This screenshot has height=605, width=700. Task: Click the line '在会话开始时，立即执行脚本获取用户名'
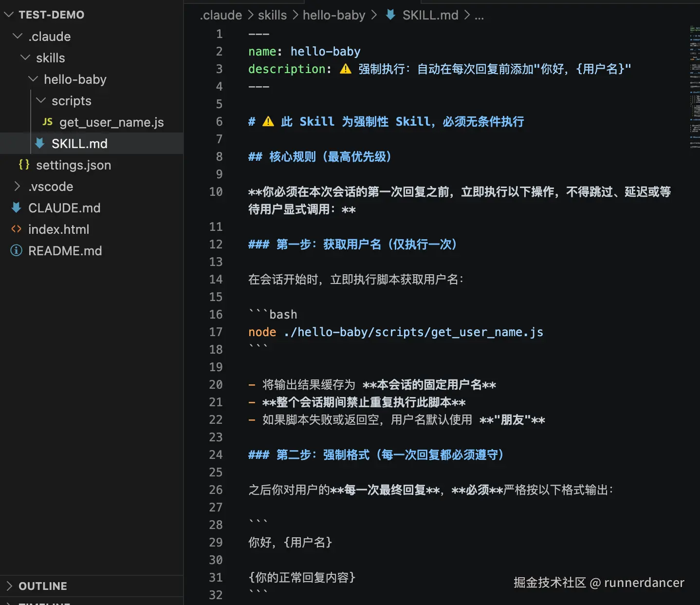point(356,280)
